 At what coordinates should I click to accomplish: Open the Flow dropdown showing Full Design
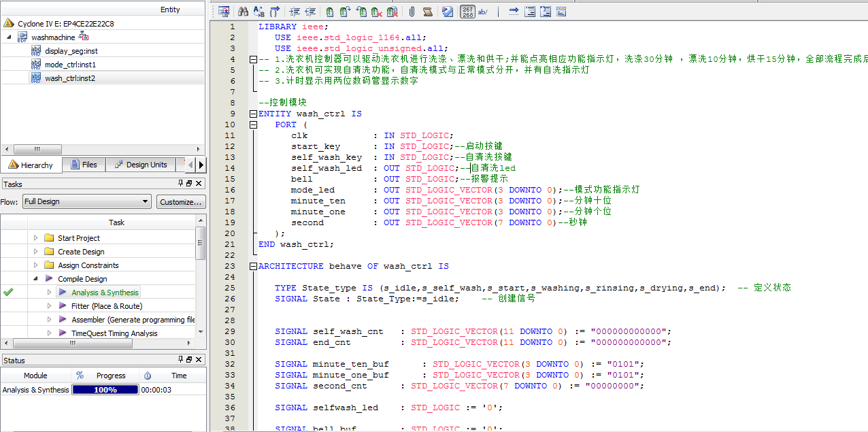[x=86, y=202]
